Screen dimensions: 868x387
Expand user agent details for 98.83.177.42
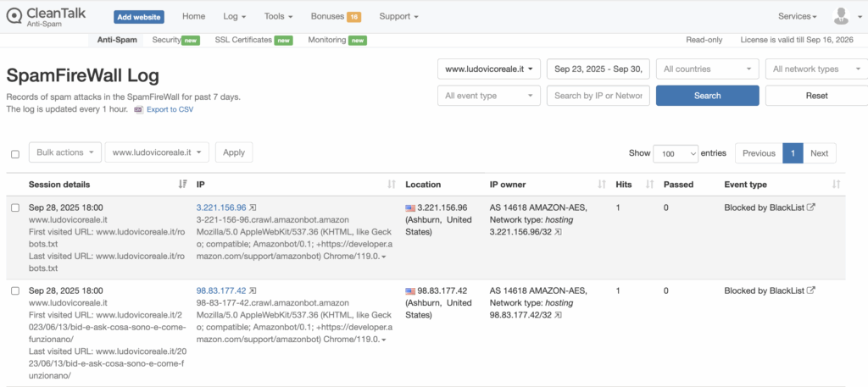pos(384,340)
